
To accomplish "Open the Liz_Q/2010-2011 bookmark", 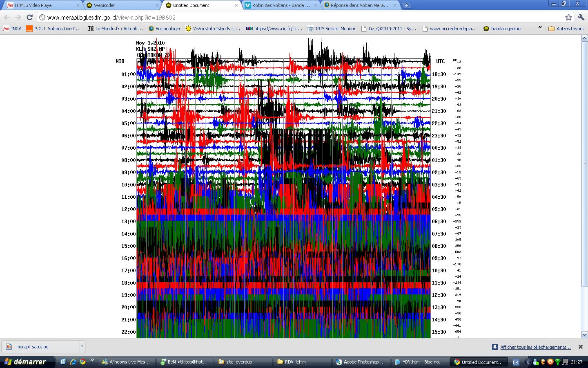I will pyautogui.click(x=389, y=29).
